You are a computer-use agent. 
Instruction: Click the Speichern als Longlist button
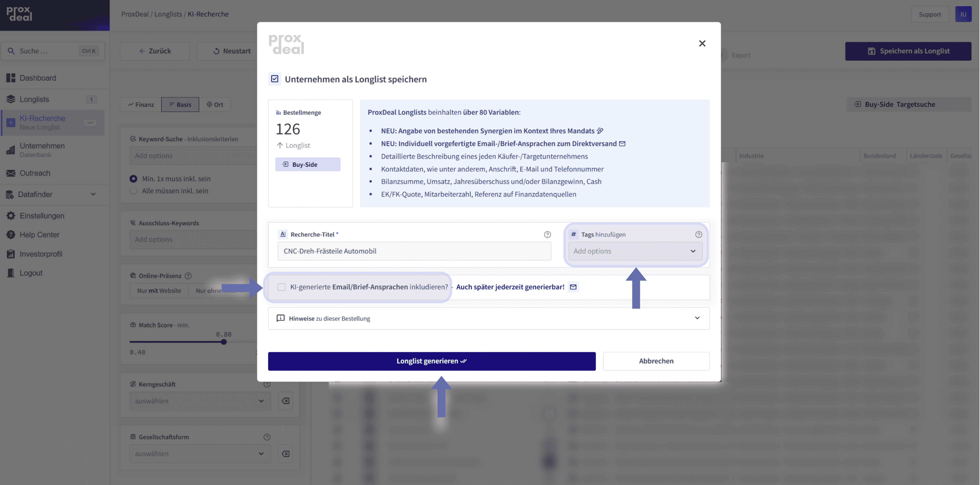click(908, 51)
